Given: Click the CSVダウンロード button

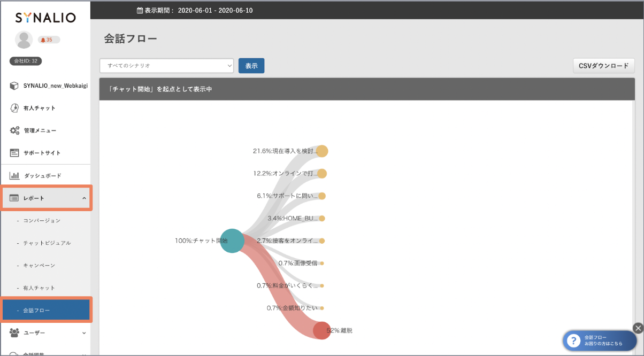Looking at the screenshot, I should 603,66.
